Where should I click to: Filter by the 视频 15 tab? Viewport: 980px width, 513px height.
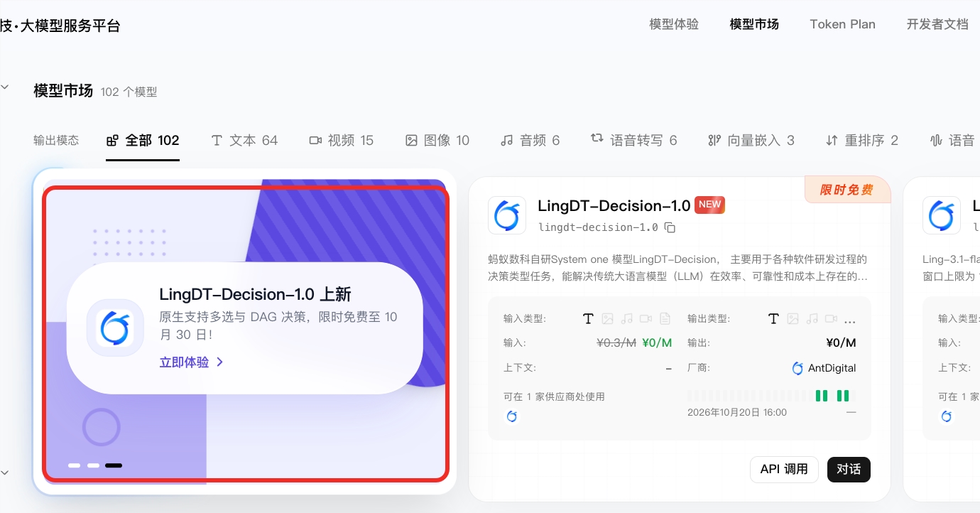coord(342,141)
